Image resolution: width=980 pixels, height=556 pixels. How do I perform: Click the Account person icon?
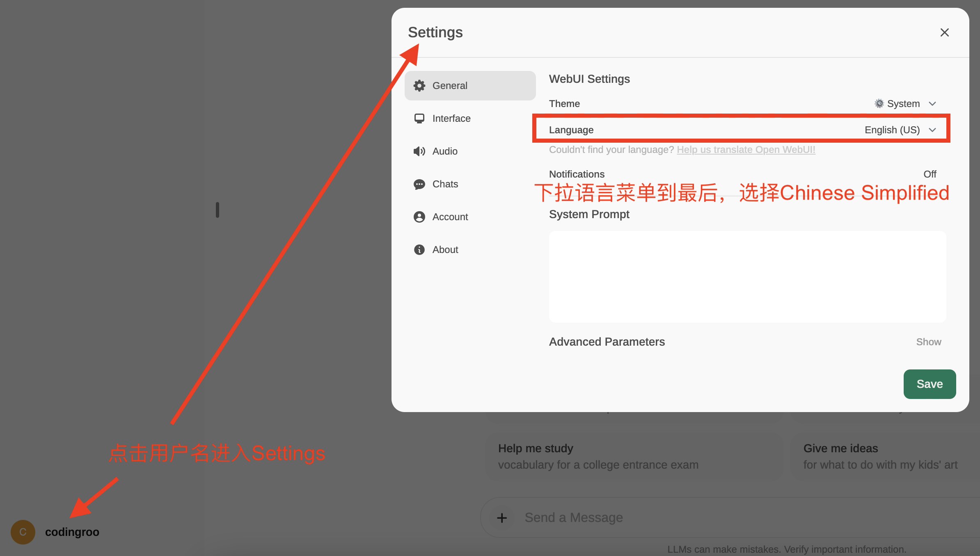[419, 217]
